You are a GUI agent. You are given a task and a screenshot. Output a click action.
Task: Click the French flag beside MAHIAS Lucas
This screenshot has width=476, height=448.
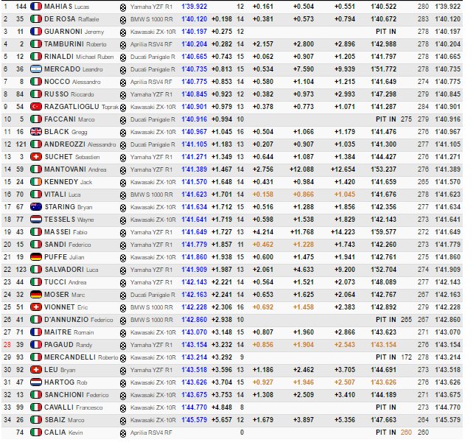click(36, 7)
